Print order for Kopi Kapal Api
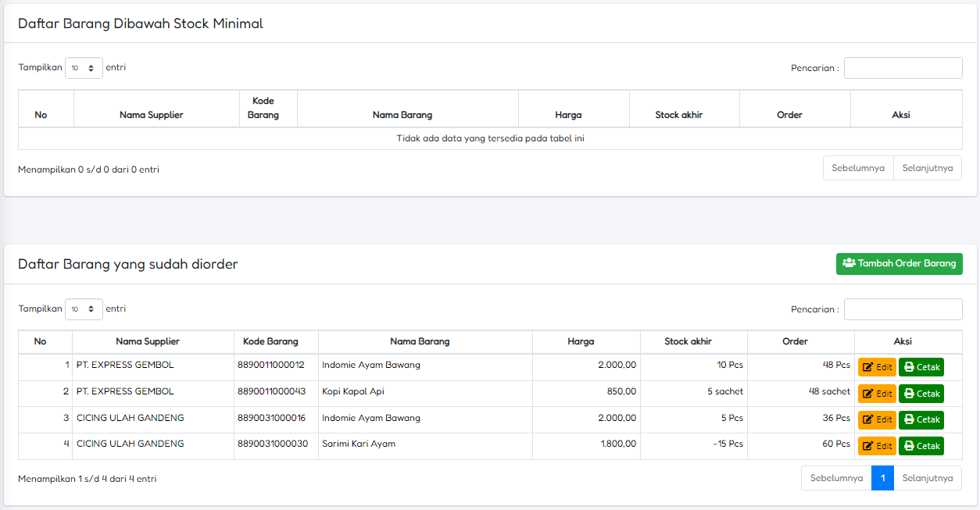980x510 pixels. (921, 394)
